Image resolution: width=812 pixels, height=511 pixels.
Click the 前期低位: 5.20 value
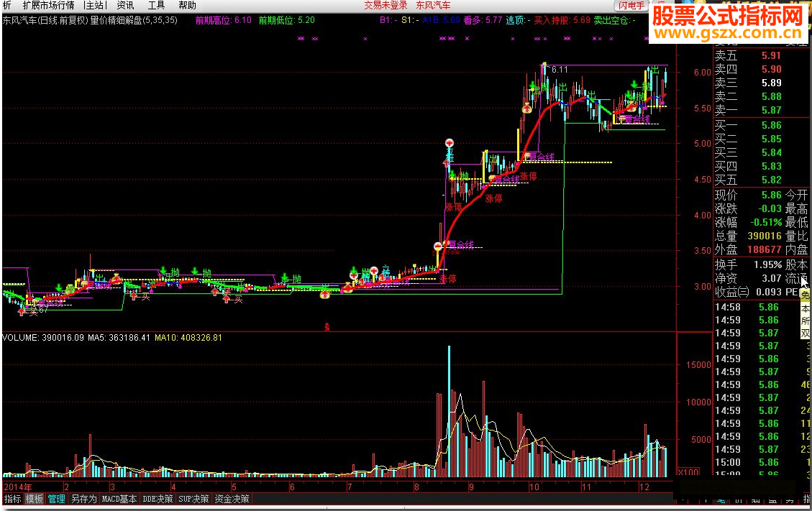tap(287, 20)
